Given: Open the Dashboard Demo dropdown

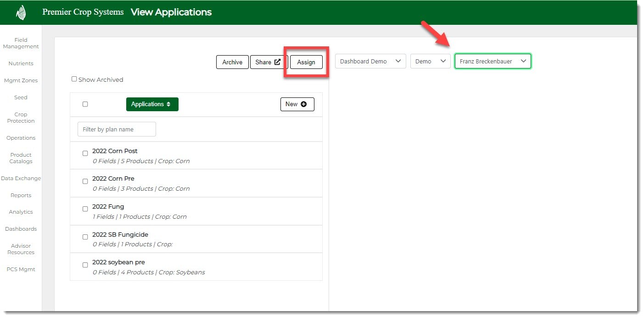Looking at the screenshot, I should pyautogui.click(x=370, y=62).
